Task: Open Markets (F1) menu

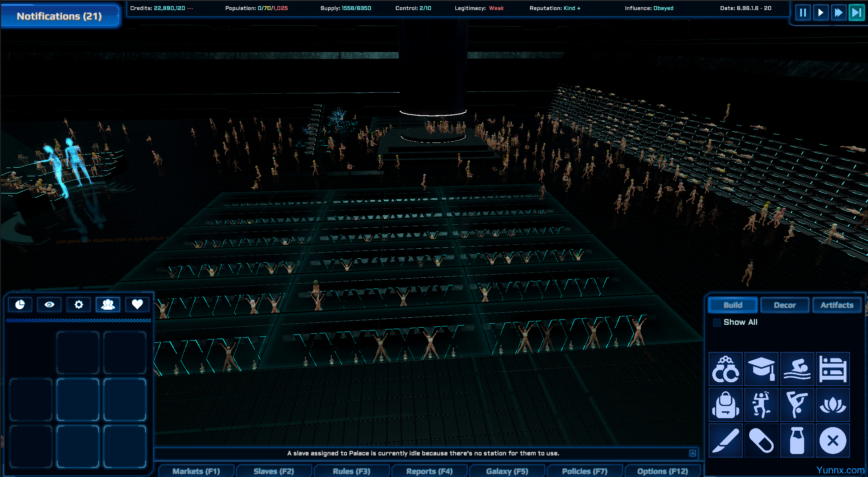Action: [x=196, y=471]
